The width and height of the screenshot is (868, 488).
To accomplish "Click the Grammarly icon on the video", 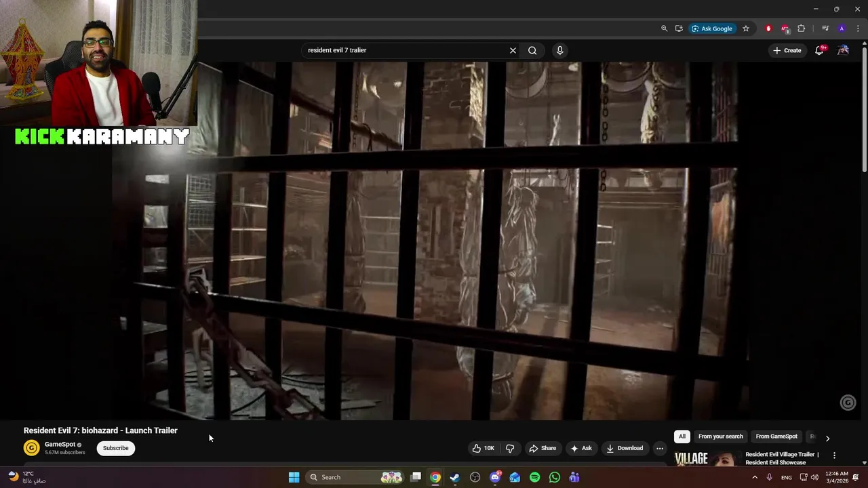I will pyautogui.click(x=848, y=403).
